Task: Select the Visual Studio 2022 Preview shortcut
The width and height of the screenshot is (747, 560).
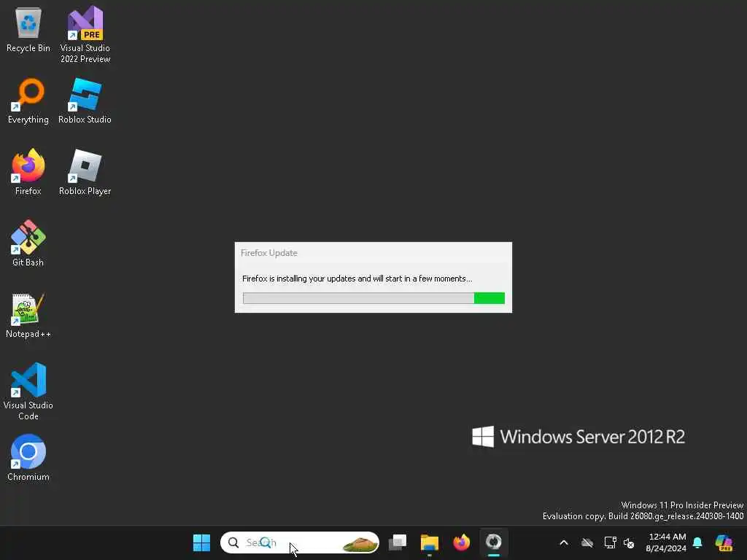Action: click(x=85, y=34)
